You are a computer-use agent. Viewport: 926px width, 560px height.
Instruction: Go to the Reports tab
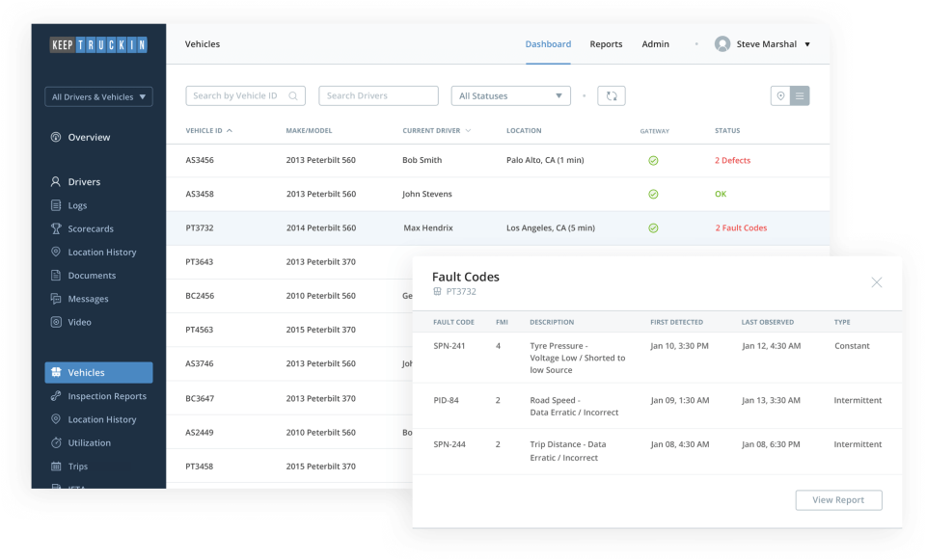(x=606, y=44)
